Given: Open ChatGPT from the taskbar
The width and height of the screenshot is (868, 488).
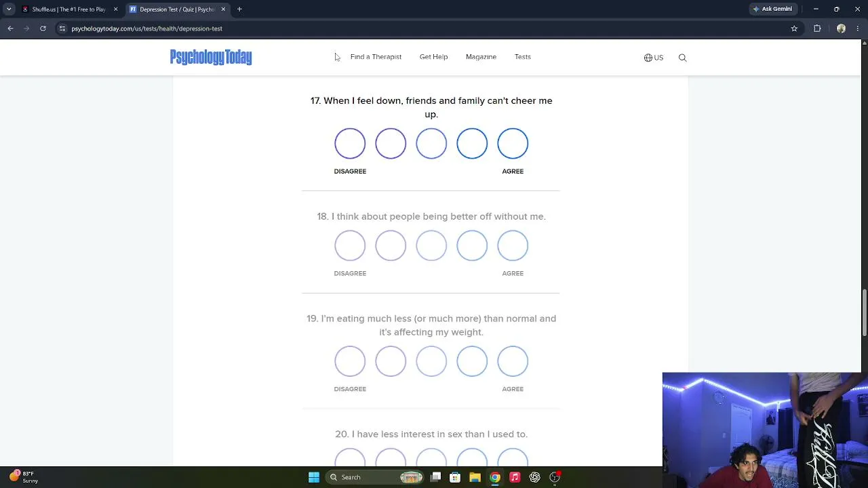Looking at the screenshot, I should [534, 477].
